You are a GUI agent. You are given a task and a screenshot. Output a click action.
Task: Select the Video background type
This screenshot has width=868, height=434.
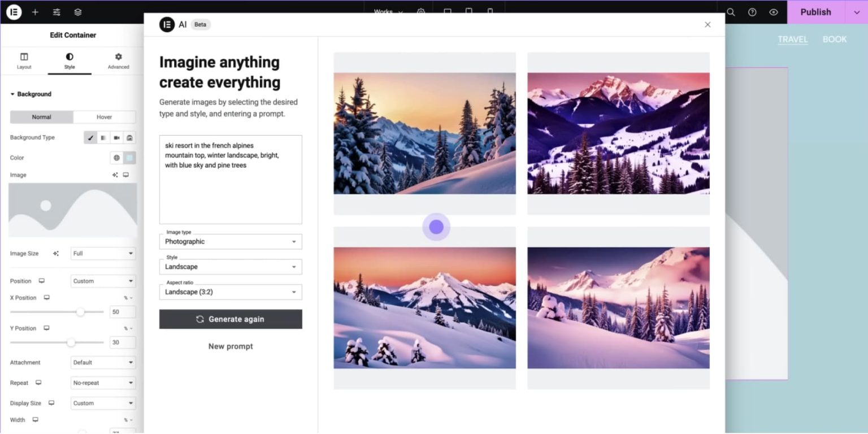point(116,137)
